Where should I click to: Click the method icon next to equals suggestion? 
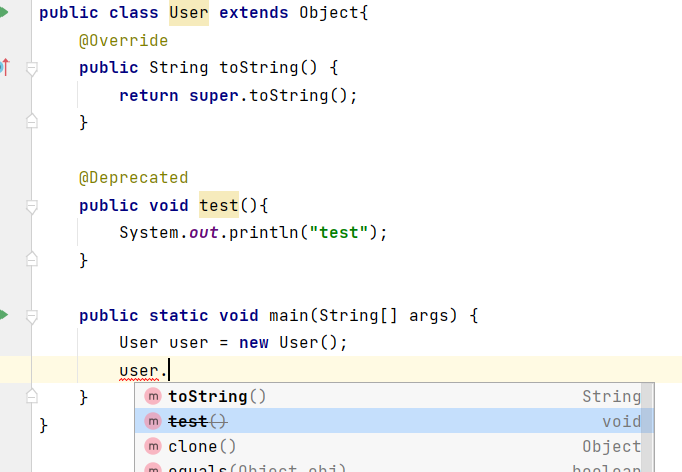pyautogui.click(x=152, y=468)
